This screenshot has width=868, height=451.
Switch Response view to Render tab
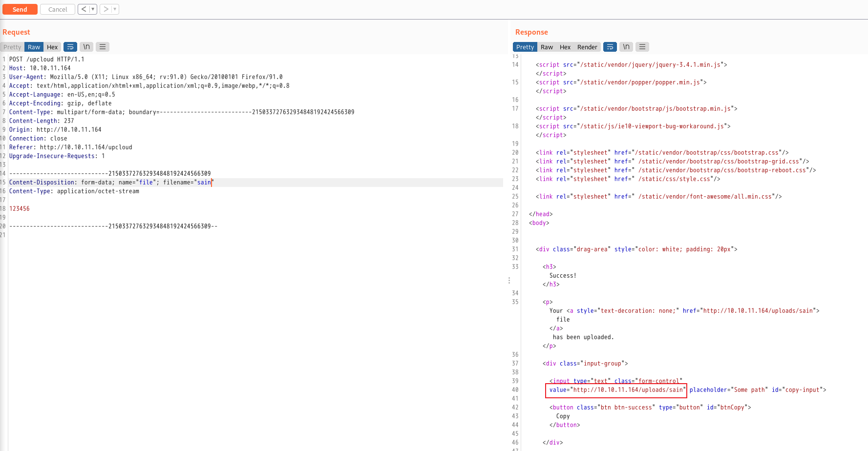point(587,47)
